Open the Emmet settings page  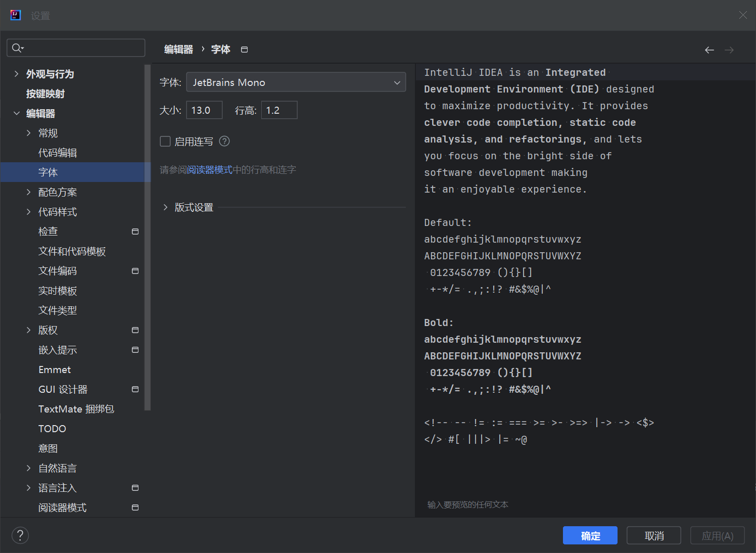coord(55,370)
